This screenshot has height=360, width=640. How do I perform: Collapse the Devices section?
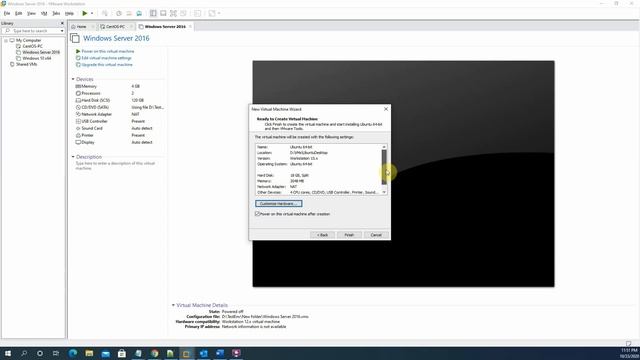pos(73,79)
